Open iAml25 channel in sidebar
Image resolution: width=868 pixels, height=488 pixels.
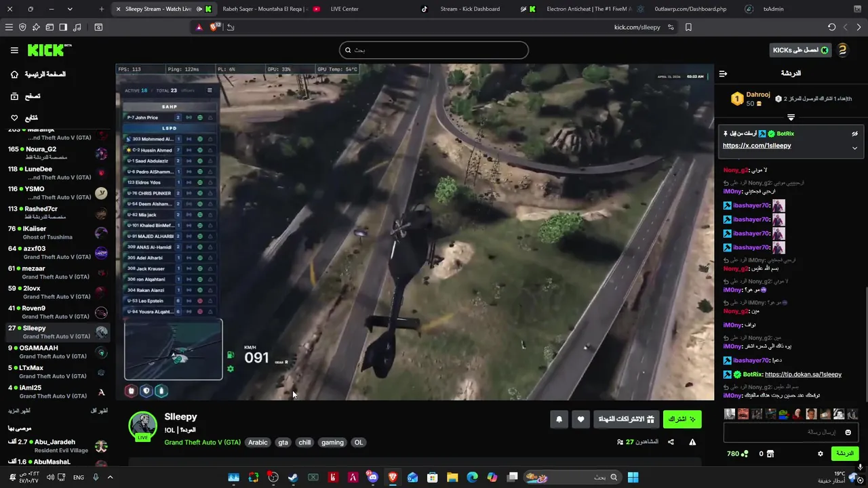click(x=58, y=392)
